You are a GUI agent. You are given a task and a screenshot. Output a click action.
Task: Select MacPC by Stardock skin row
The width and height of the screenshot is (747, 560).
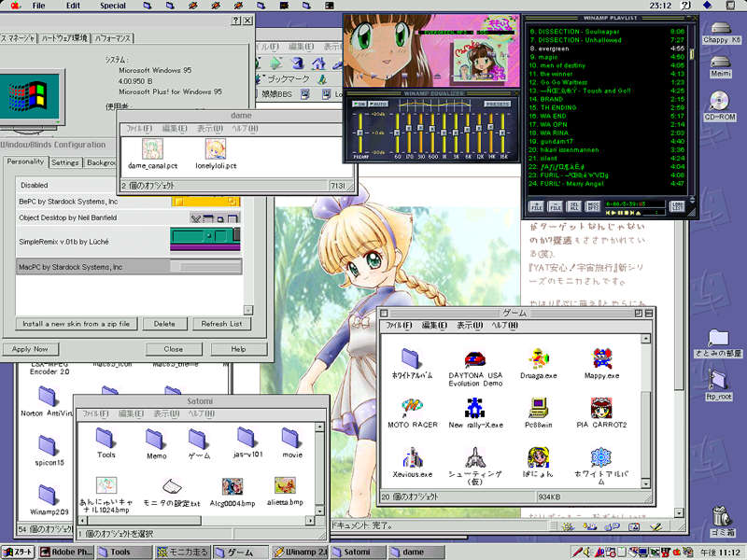(x=129, y=267)
